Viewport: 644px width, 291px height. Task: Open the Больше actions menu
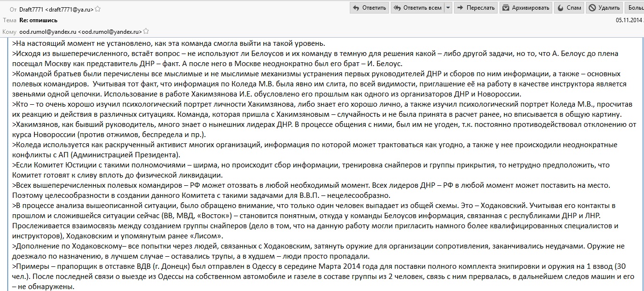pos(635,8)
